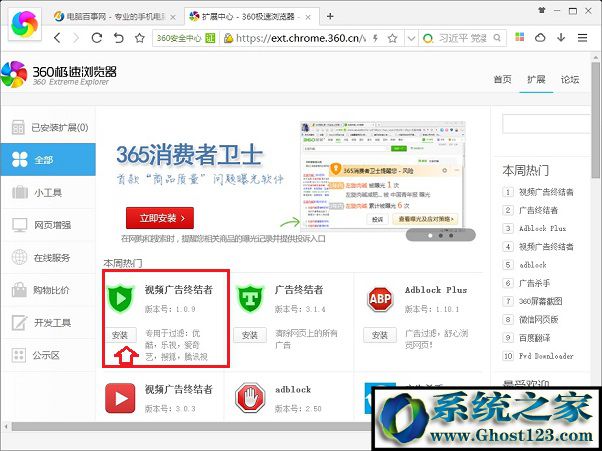Select the 开发工具 category
Viewport: 602px width, 451px height.
[x=48, y=322]
